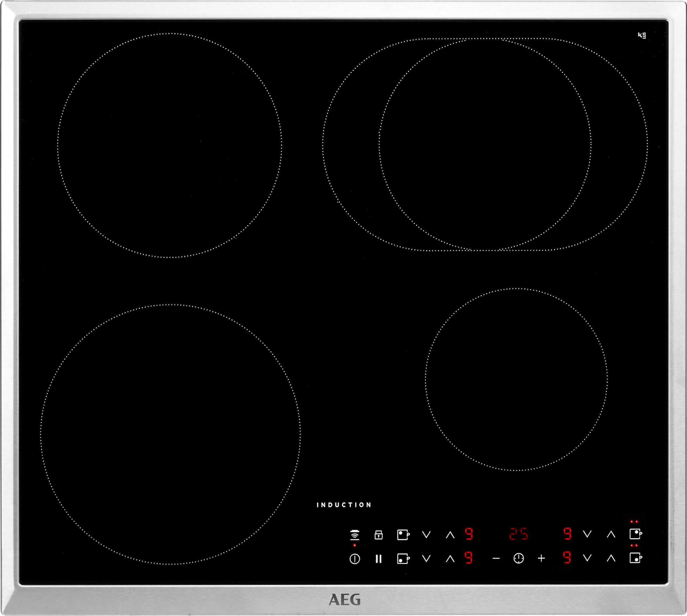Lower heat level of front-left zone
Screen dimensions: 687x616
(x=427, y=559)
